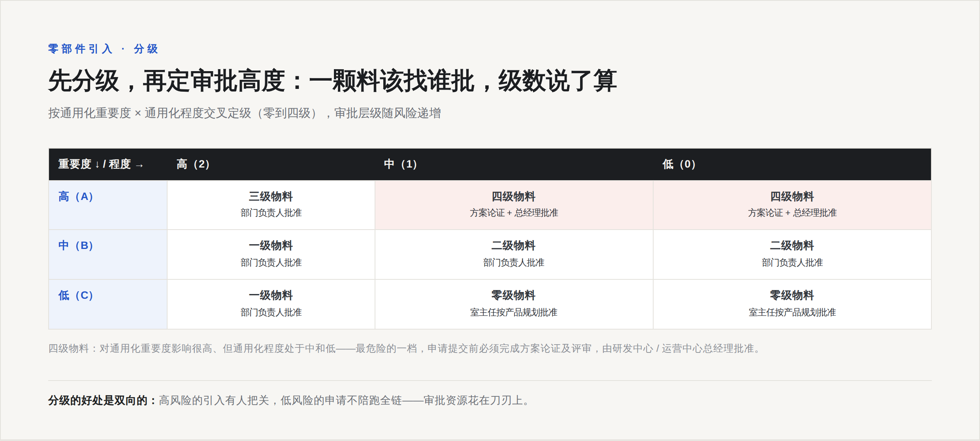The width and height of the screenshot is (980, 441).
Task: Select row label 低（C）
Action: [x=108, y=304]
